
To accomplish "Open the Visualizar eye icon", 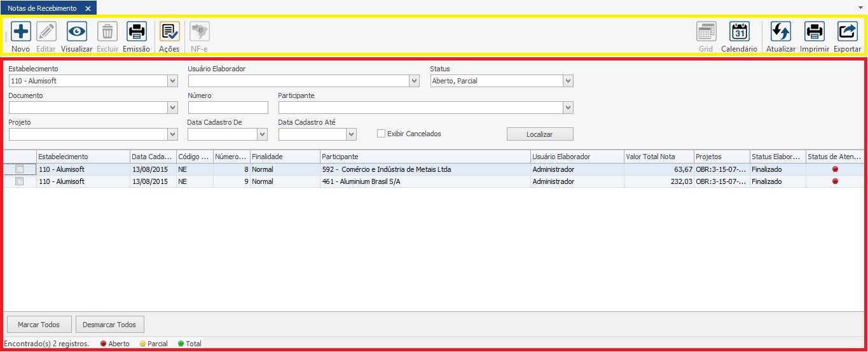I will click(x=76, y=32).
